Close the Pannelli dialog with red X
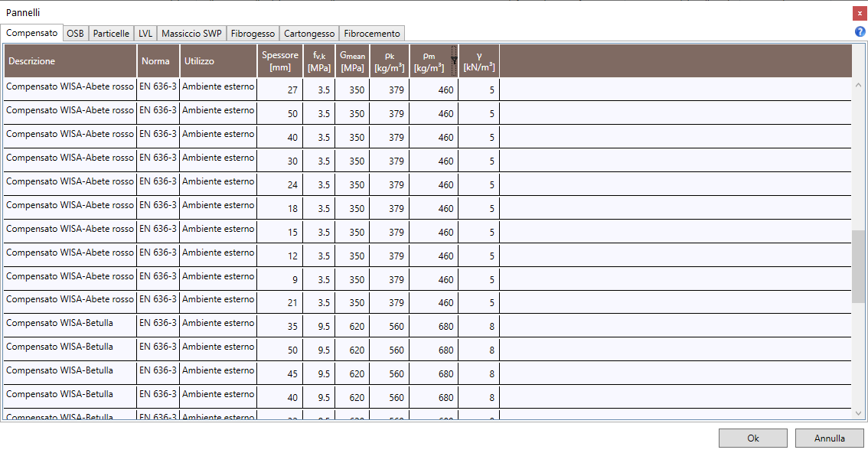 click(x=860, y=13)
